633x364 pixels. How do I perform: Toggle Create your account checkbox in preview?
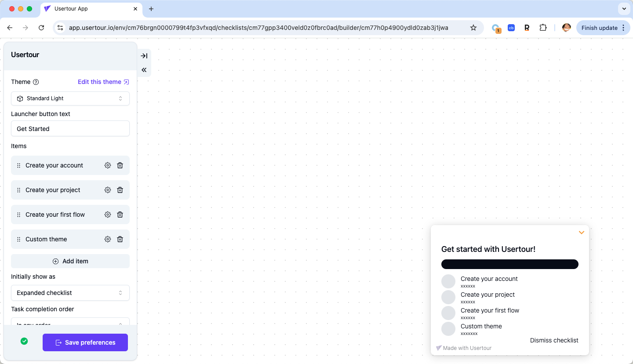[448, 281]
